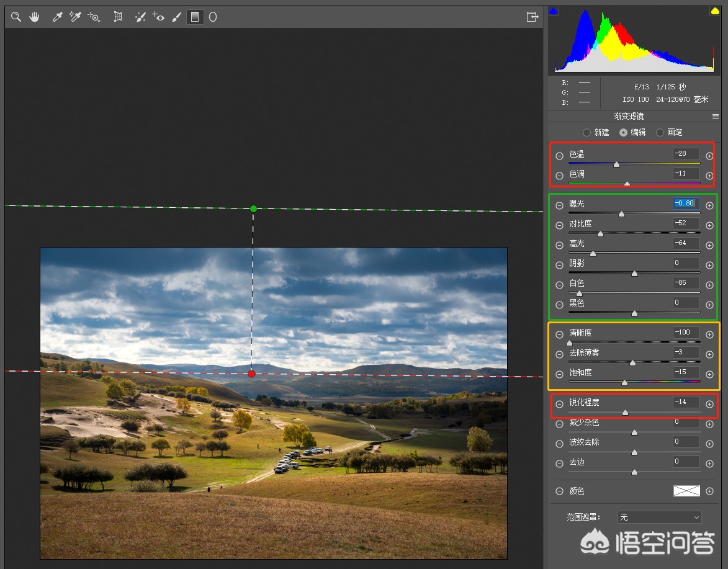Open the 渐变滤镜 panel menu
Screen dimensions: 728x569
(x=716, y=117)
